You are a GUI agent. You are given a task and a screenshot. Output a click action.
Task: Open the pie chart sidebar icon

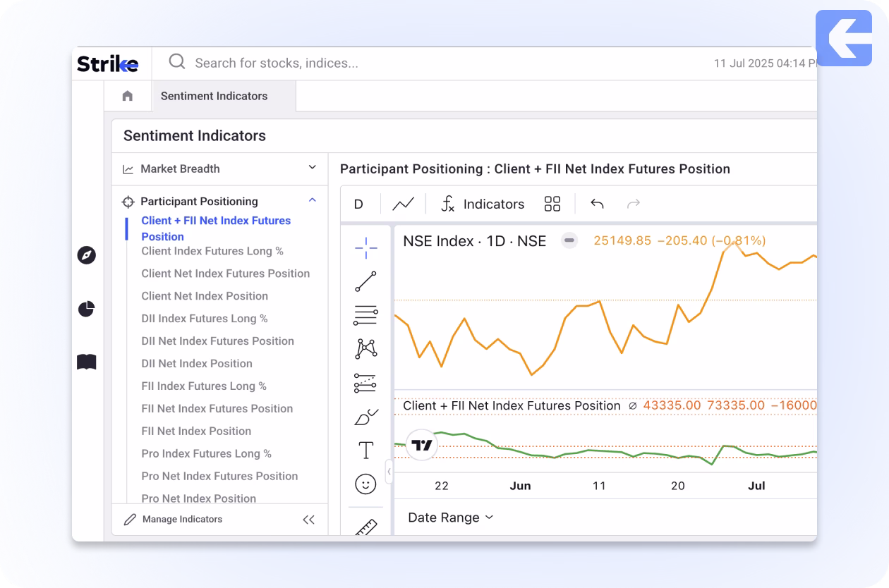pyautogui.click(x=86, y=309)
